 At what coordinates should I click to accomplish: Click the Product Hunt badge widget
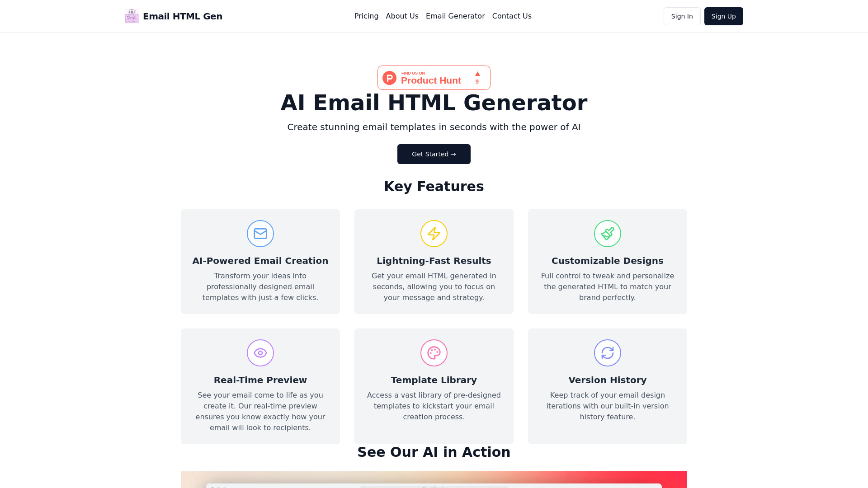434,77
